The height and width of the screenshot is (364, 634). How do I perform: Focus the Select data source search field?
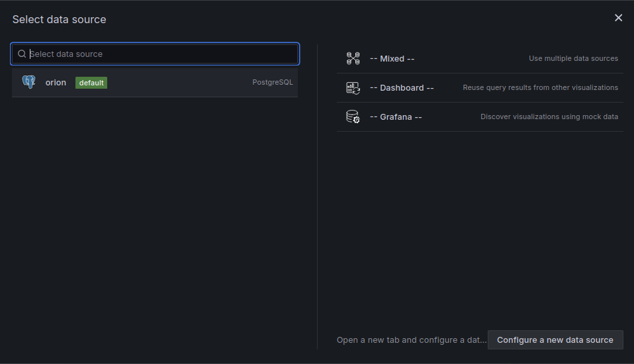155,54
